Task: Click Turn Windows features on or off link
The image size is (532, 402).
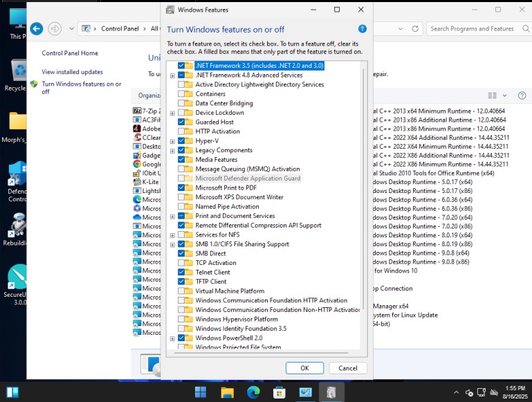Action: (82, 87)
